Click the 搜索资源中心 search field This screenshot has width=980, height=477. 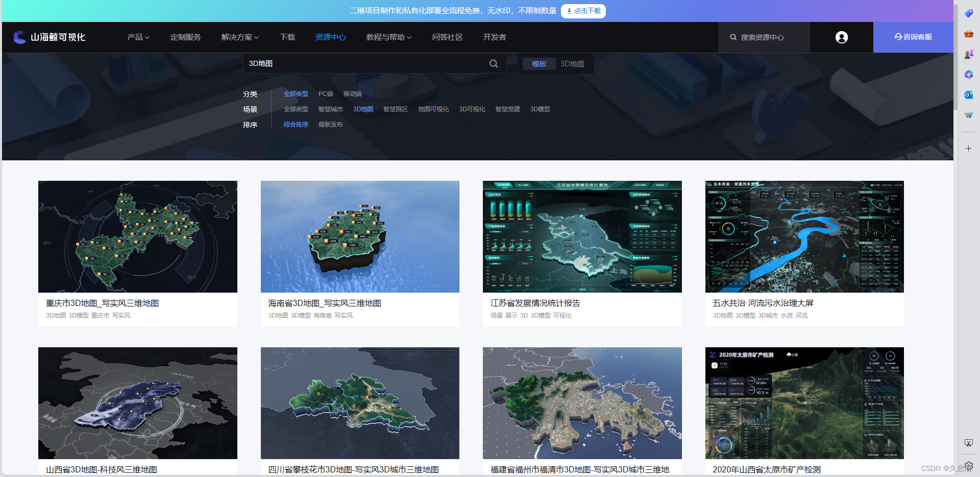[x=764, y=37]
